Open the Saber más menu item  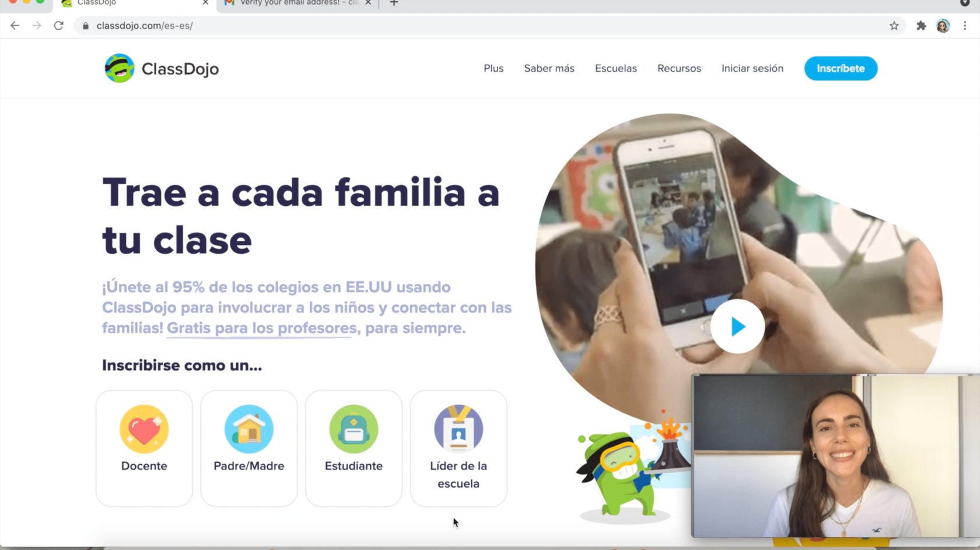point(549,68)
